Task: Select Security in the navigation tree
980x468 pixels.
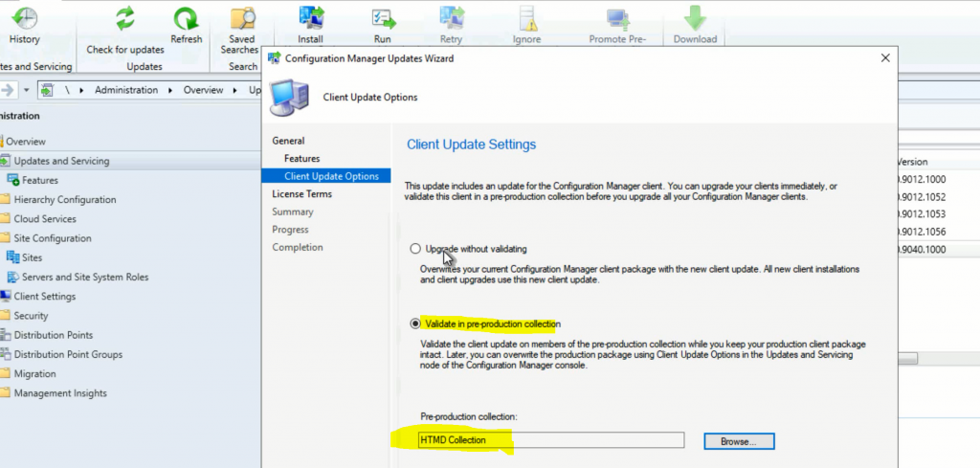Action: pos(31,316)
